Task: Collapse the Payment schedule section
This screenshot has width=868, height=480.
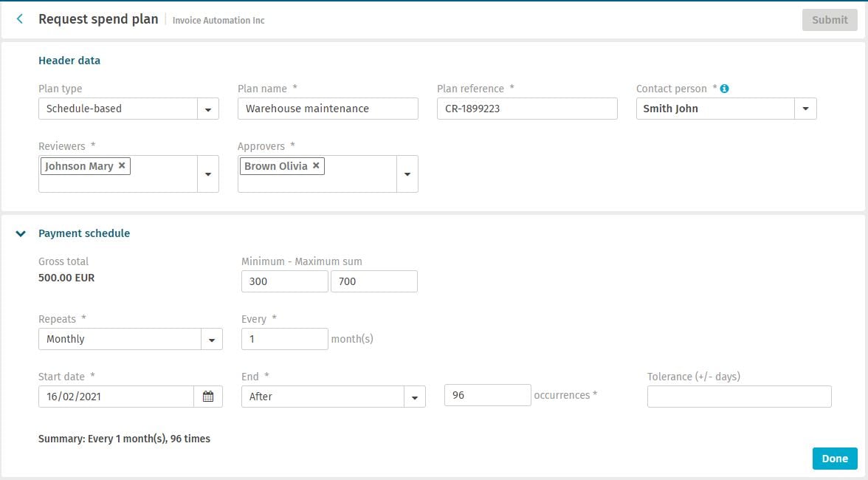Action: tap(21, 233)
